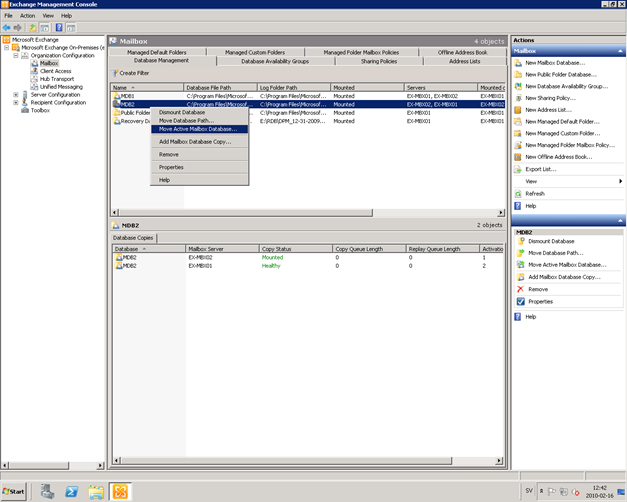
Task: Collapse the Organization Configuration tree node
Action: pos(16,56)
